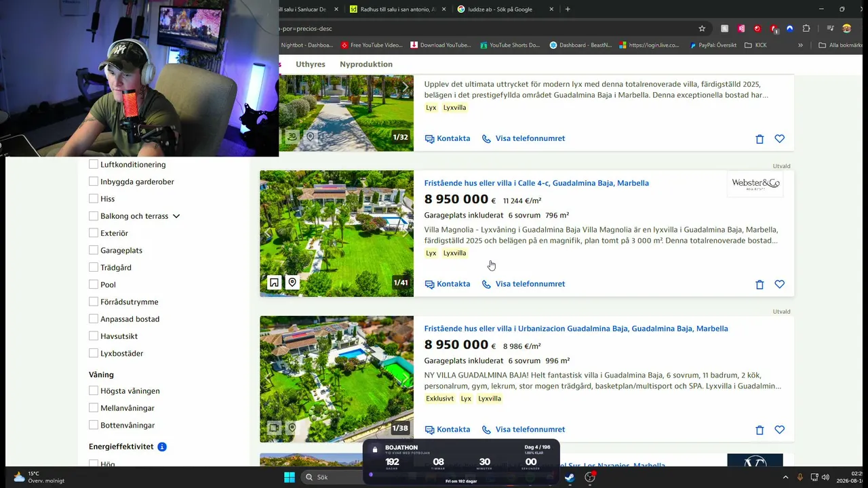The image size is (868, 488).
Task: Show phone number for the Calle 4-c villa
Action: click(524, 284)
